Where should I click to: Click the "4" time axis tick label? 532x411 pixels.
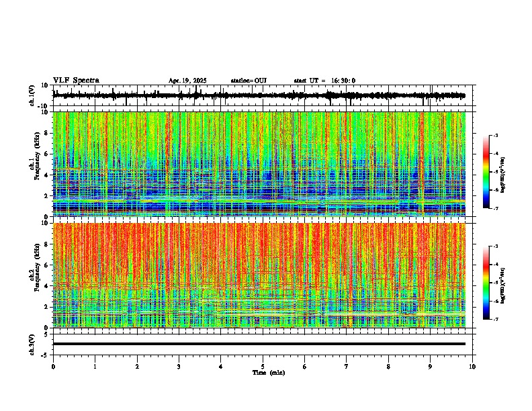pyautogui.click(x=221, y=367)
